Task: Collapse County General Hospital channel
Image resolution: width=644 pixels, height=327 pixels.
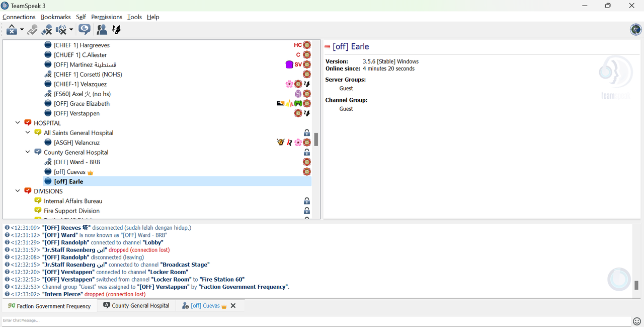Action: point(28,152)
